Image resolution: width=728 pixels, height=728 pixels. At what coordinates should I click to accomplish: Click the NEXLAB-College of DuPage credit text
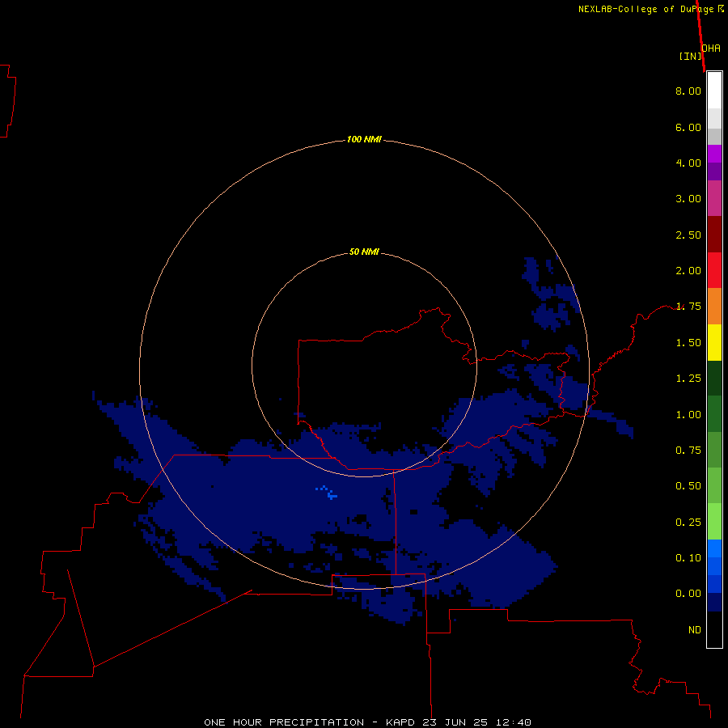point(645,9)
